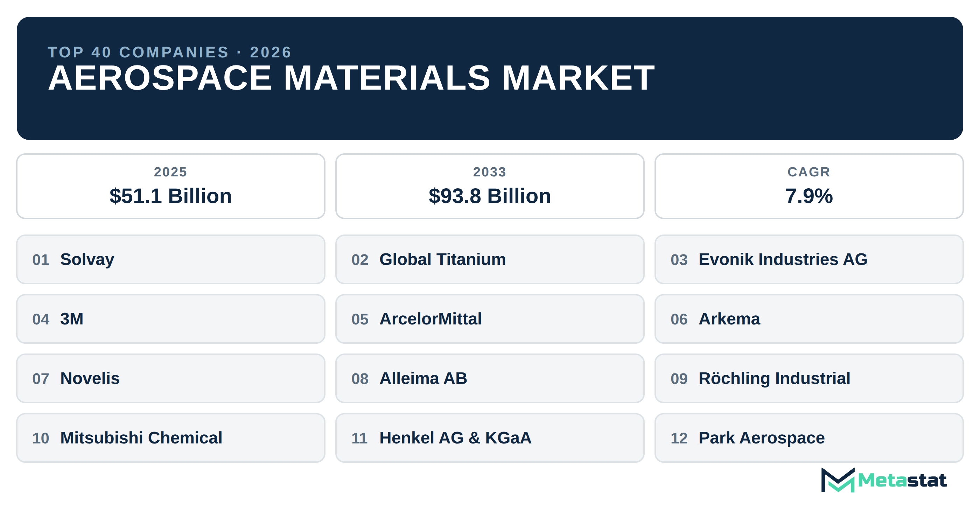Open the Alleima AB card
The image size is (980, 511).
(x=490, y=378)
